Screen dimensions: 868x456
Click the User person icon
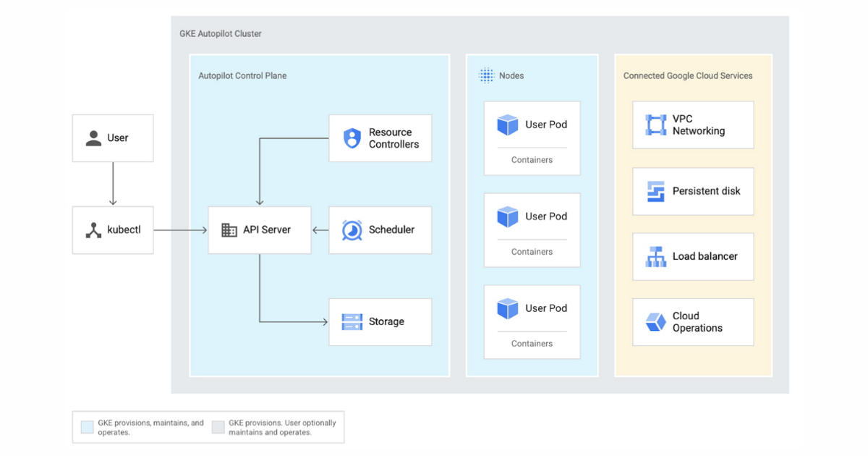[x=93, y=138]
